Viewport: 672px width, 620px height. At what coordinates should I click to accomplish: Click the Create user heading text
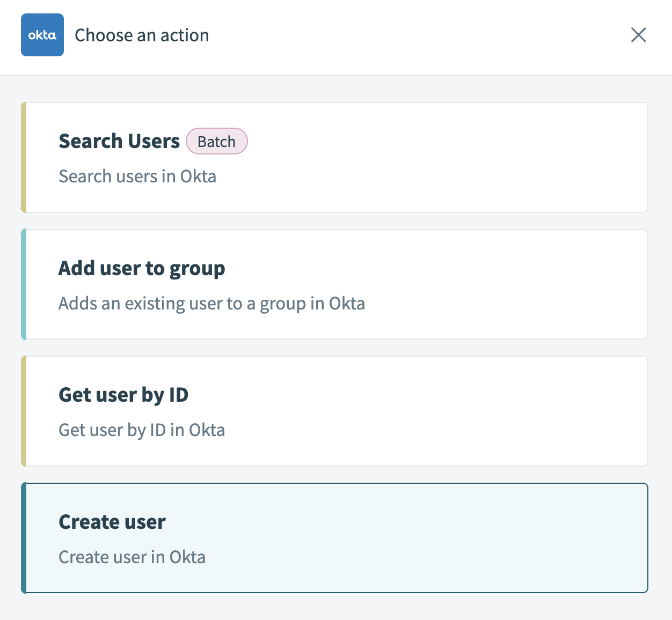tap(112, 521)
